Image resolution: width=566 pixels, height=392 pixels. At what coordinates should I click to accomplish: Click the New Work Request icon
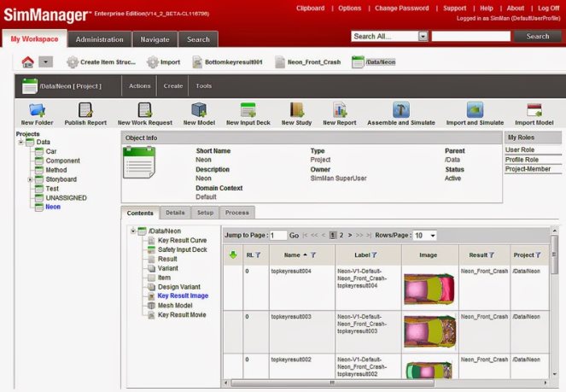tap(145, 110)
